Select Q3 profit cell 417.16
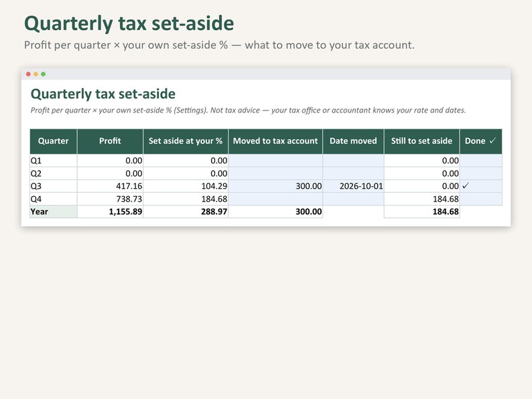The image size is (532, 399). [110, 186]
